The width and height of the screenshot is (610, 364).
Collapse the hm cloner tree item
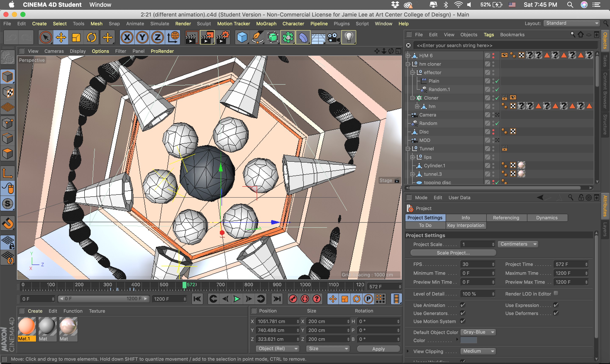(408, 64)
